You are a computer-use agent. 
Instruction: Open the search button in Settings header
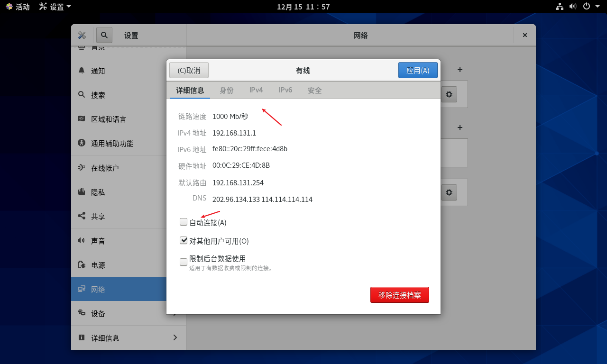pos(104,35)
